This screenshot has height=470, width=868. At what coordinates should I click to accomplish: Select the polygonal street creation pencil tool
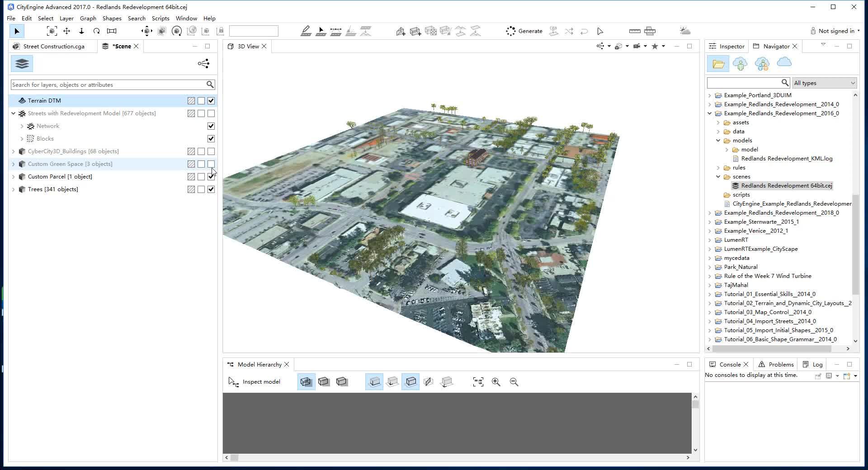point(306,31)
